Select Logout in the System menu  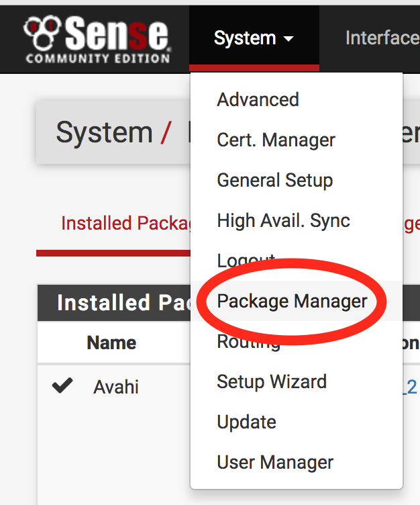[246, 260]
